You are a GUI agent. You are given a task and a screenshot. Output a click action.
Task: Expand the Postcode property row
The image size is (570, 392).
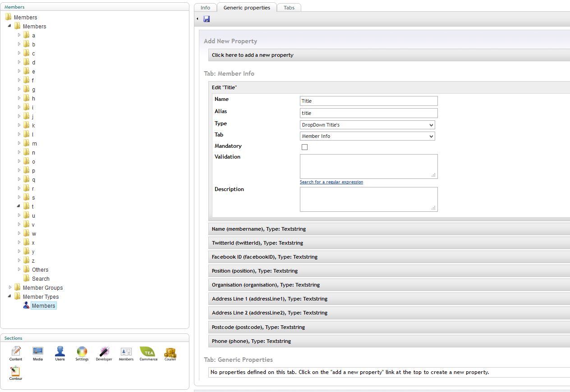pyautogui.click(x=258, y=327)
